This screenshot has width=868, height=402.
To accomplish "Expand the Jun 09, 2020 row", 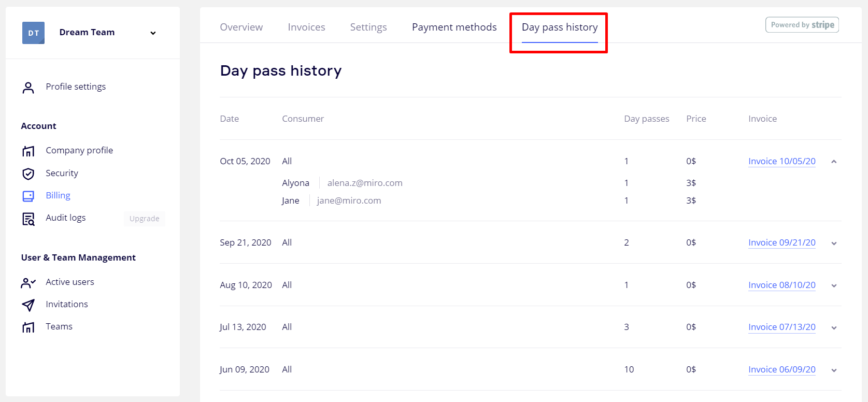I will coord(834,370).
